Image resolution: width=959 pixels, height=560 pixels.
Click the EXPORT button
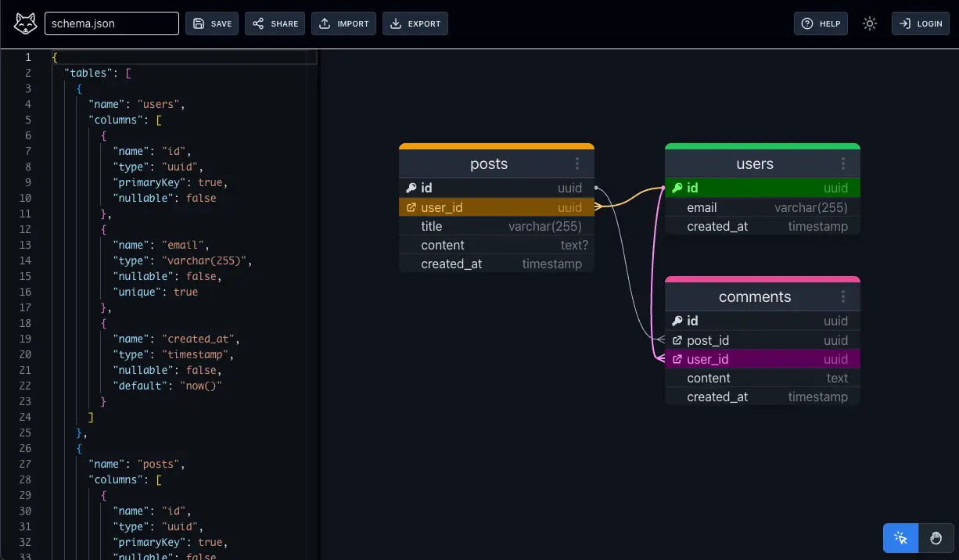415,23
